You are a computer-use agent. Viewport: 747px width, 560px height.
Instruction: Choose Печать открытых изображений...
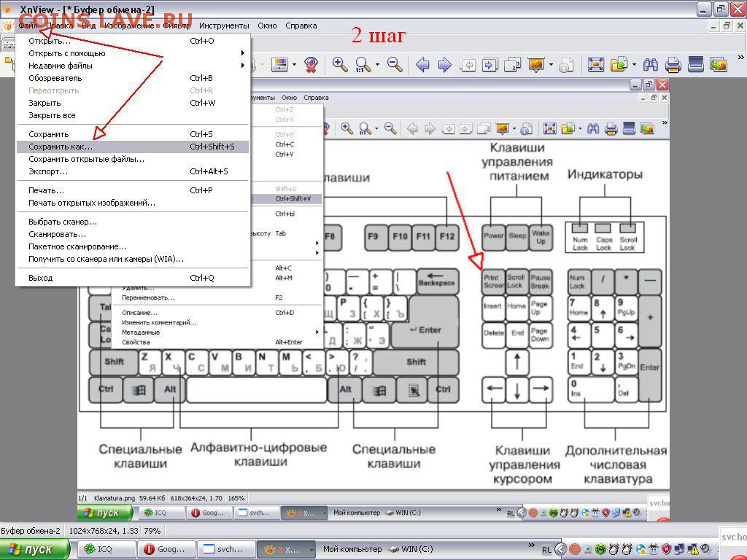pyautogui.click(x=133, y=203)
